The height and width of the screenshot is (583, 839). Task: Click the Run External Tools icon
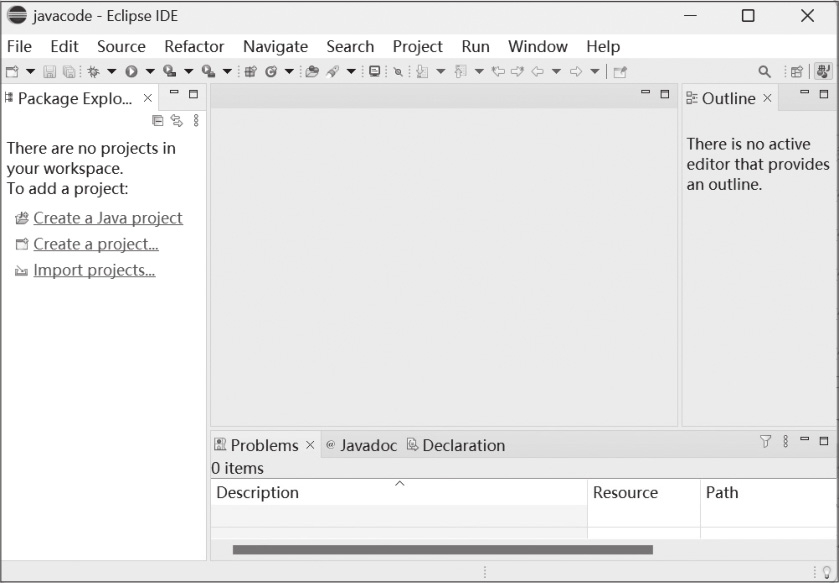208,71
